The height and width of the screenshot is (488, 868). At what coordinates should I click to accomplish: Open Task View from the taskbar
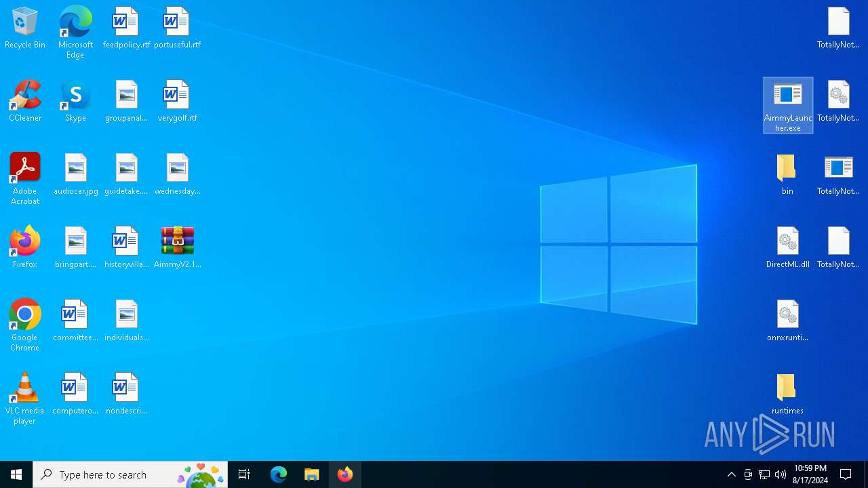[244, 474]
